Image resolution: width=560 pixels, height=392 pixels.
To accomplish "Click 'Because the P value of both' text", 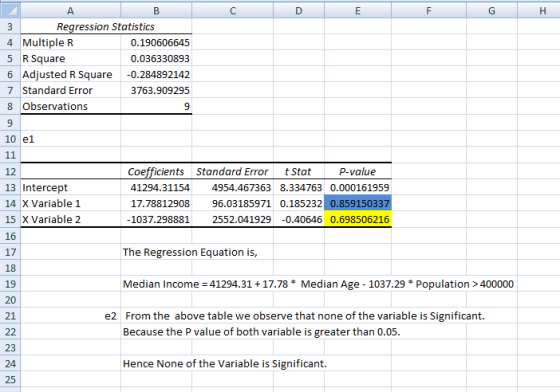I will [261, 332].
